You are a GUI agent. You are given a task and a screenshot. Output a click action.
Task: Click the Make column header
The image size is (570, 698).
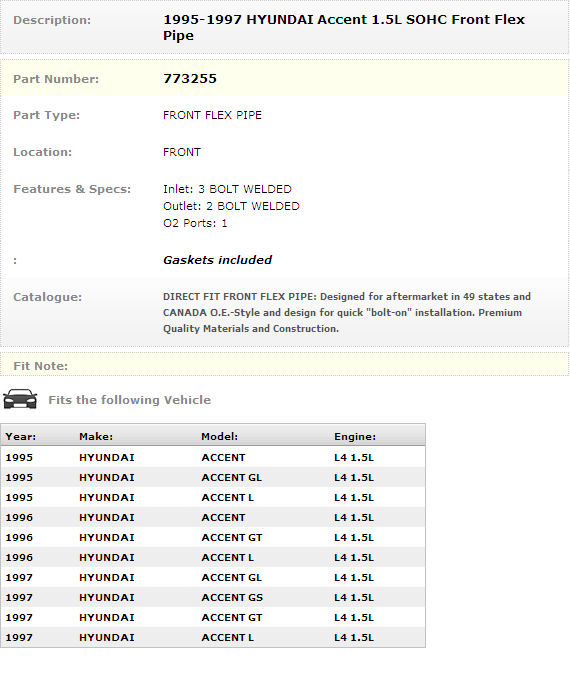point(96,437)
